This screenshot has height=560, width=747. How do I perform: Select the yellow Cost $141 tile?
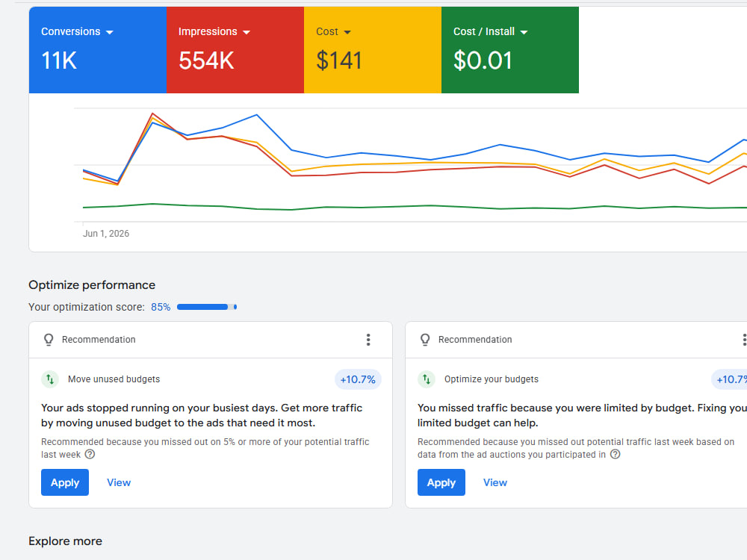[x=373, y=50]
